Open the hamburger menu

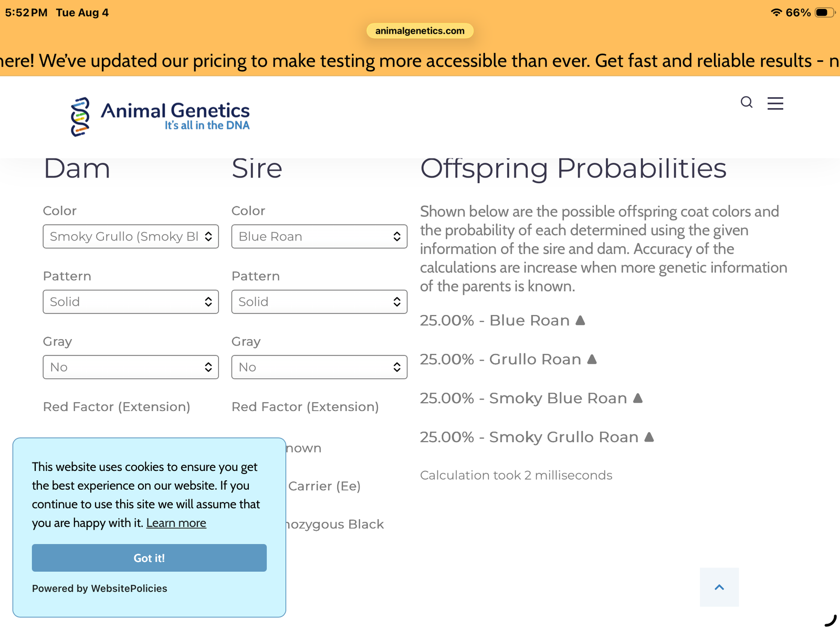tap(775, 103)
